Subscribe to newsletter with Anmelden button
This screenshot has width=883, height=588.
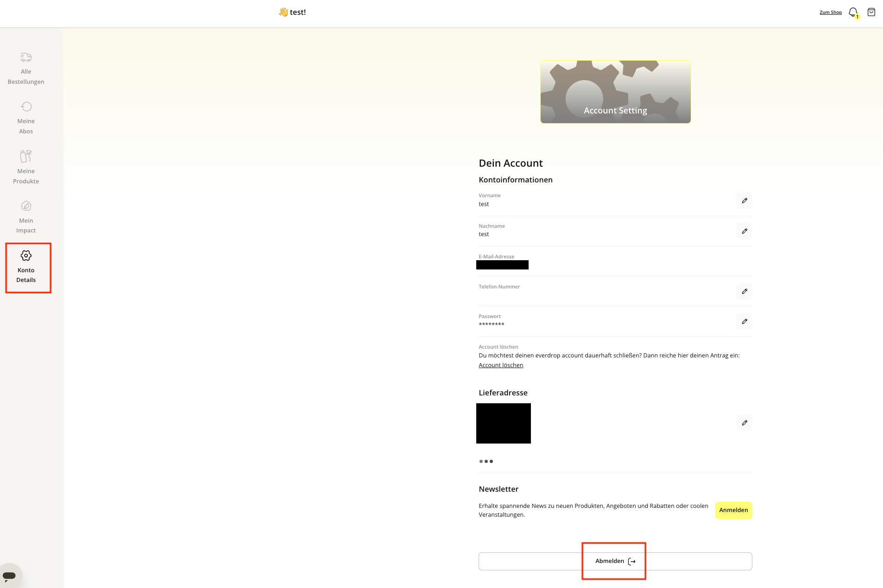tap(733, 510)
